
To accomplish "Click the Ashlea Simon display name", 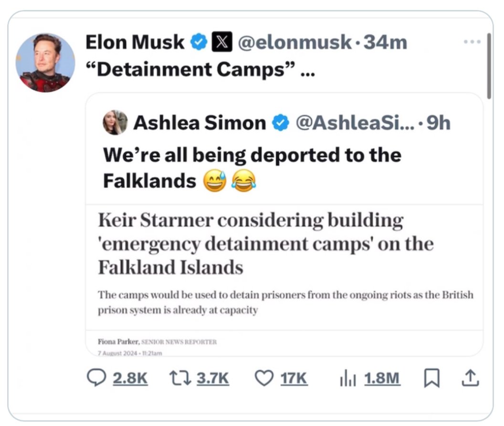I will coord(199,123).
